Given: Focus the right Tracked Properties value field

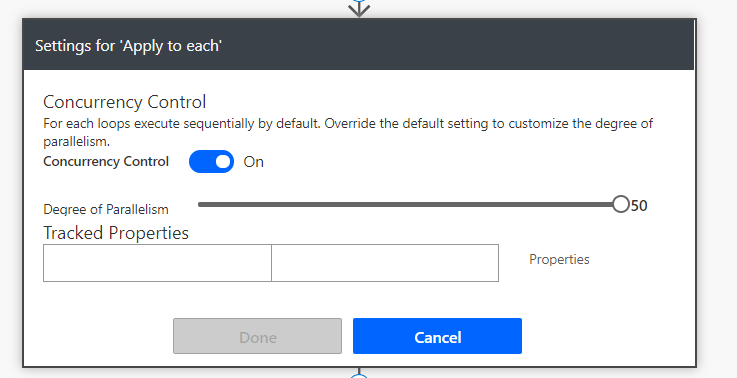Looking at the screenshot, I should pos(385,263).
